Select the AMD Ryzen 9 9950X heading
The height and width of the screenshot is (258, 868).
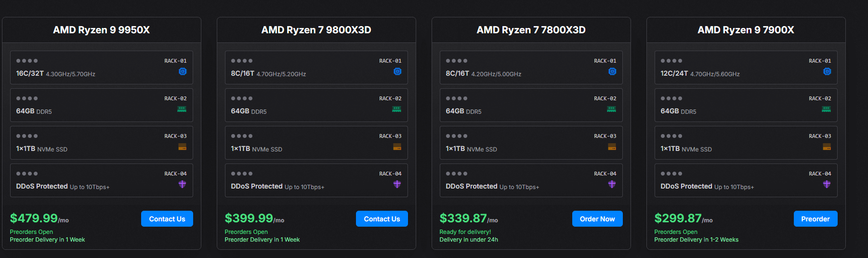click(x=101, y=30)
